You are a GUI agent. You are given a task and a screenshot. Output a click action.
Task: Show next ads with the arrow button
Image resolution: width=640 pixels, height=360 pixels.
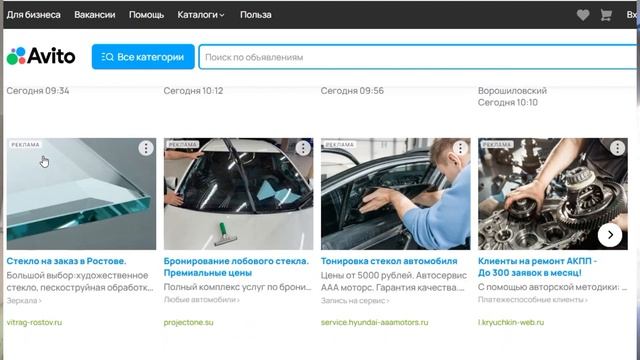click(x=610, y=235)
